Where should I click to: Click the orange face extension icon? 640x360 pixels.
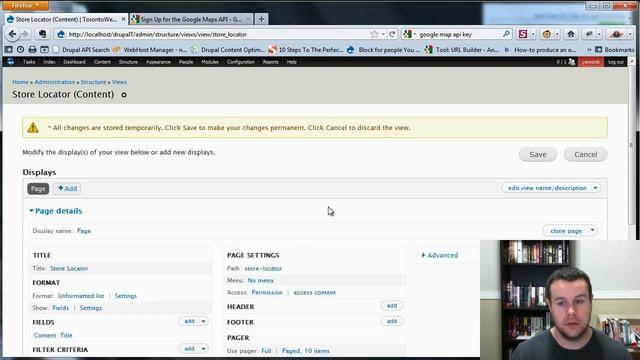[547, 34]
